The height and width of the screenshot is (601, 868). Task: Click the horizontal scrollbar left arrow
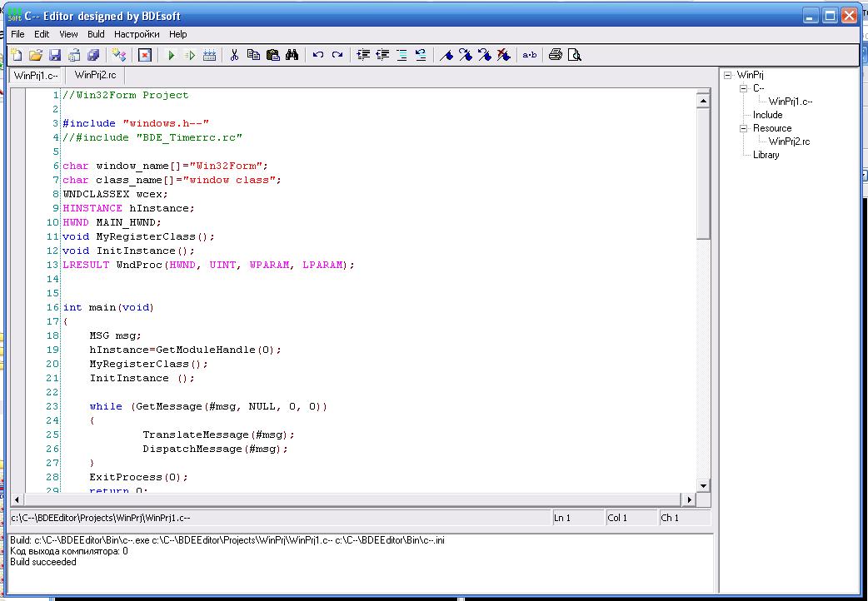click(x=17, y=499)
